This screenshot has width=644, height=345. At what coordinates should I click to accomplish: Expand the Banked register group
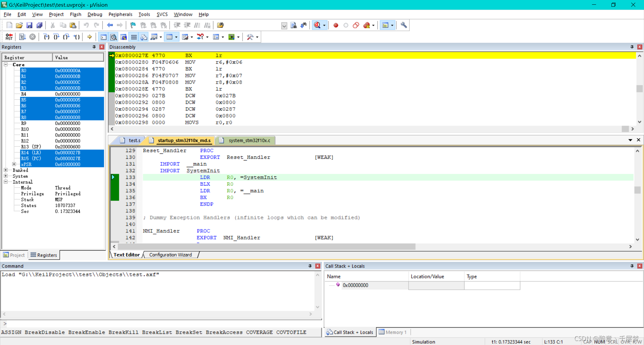6,170
